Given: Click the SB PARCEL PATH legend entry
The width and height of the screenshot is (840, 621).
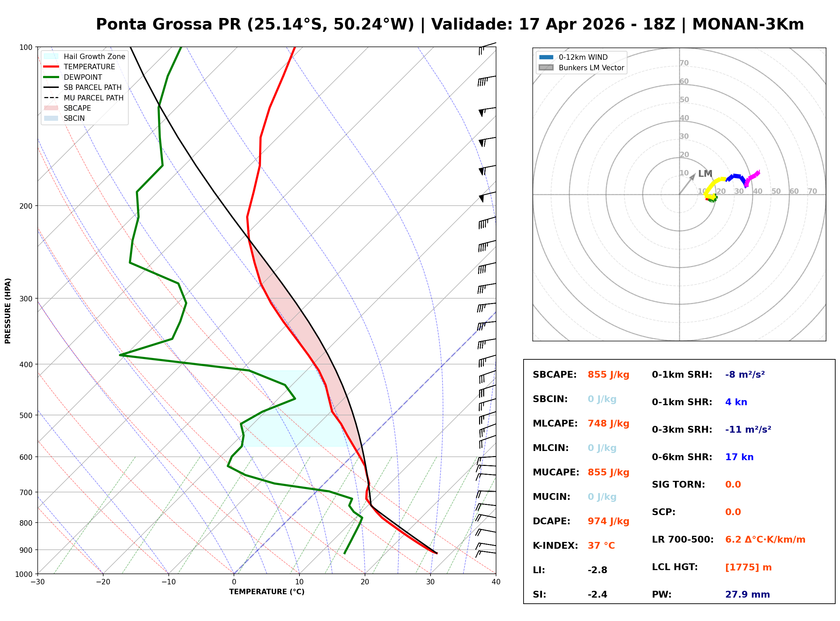Looking at the screenshot, I should 51,87.
